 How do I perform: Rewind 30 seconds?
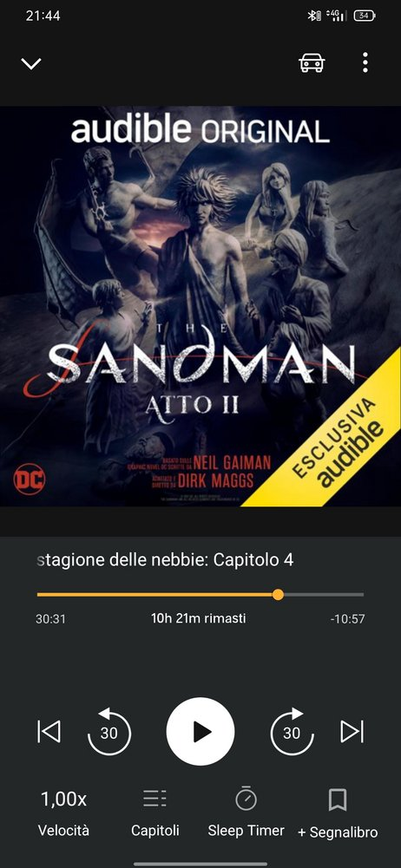click(109, 732)
